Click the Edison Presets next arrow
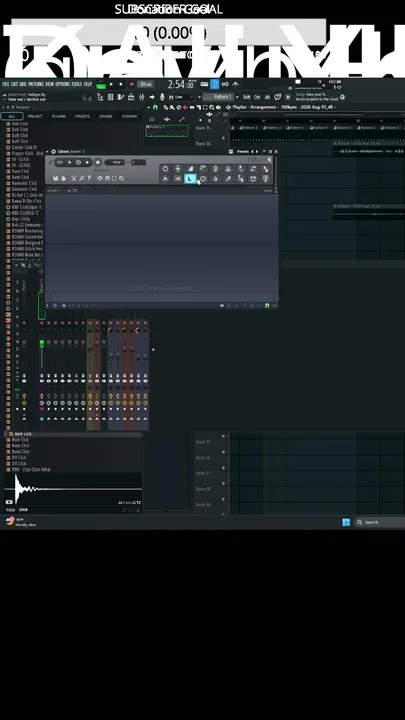 coord(257,152)
